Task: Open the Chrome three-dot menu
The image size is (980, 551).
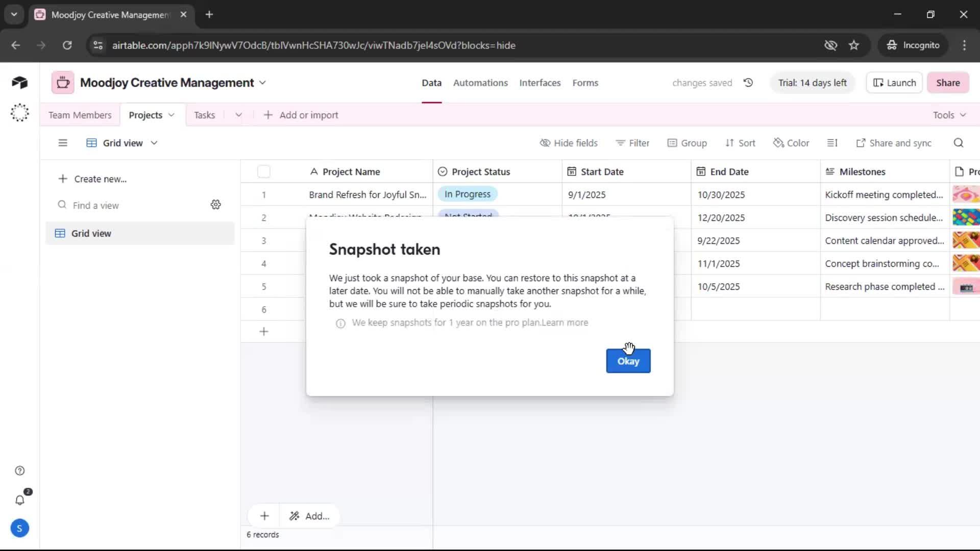Action: [964, 45]
